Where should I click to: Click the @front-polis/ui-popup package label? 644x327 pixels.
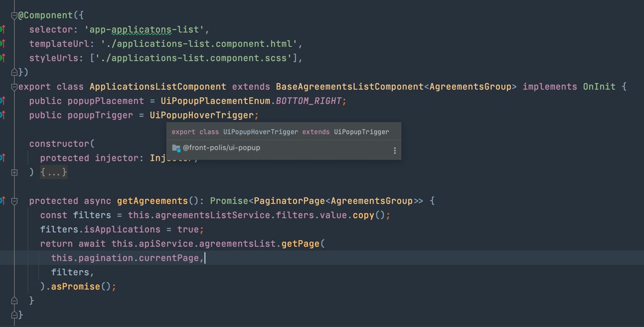(x=221, y=148)
